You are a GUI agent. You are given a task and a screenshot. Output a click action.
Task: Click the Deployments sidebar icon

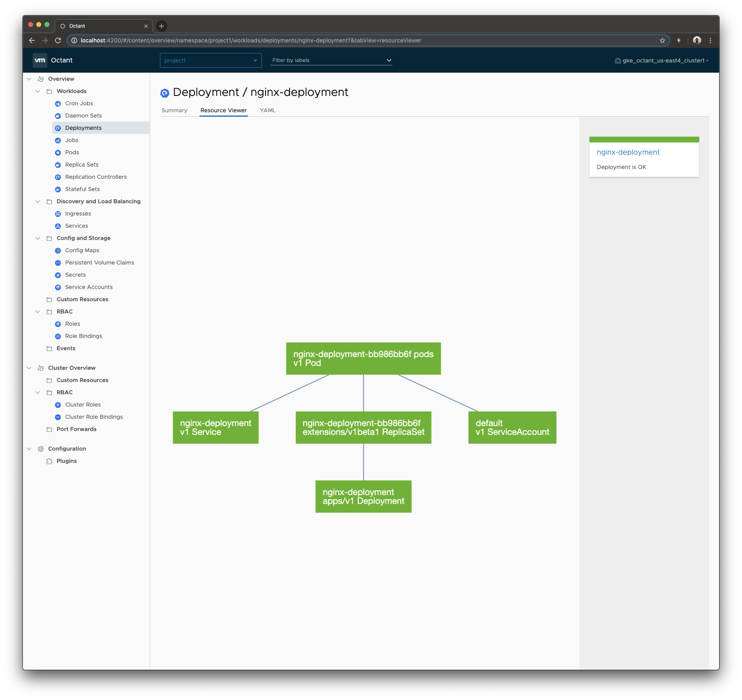click(58, 128)
